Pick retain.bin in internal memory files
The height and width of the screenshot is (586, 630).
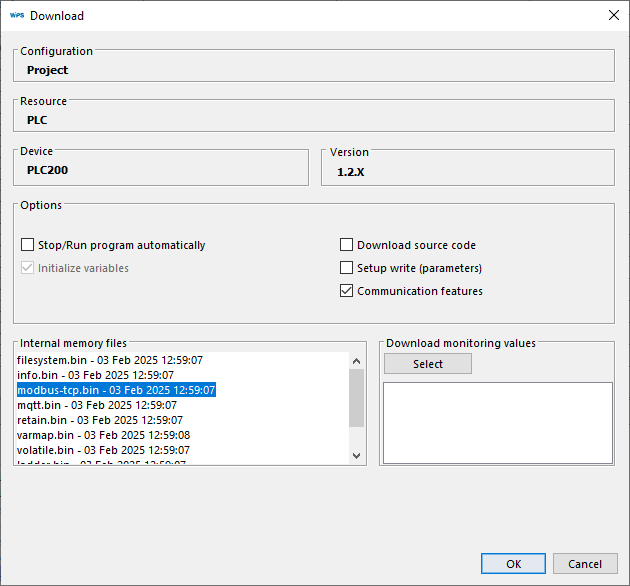coord(99,420)
